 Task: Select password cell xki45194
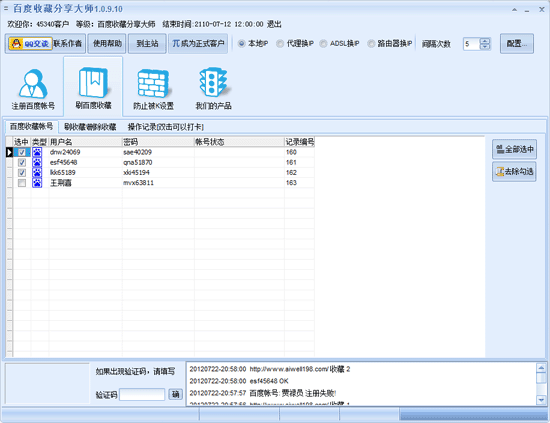(158, 173)
